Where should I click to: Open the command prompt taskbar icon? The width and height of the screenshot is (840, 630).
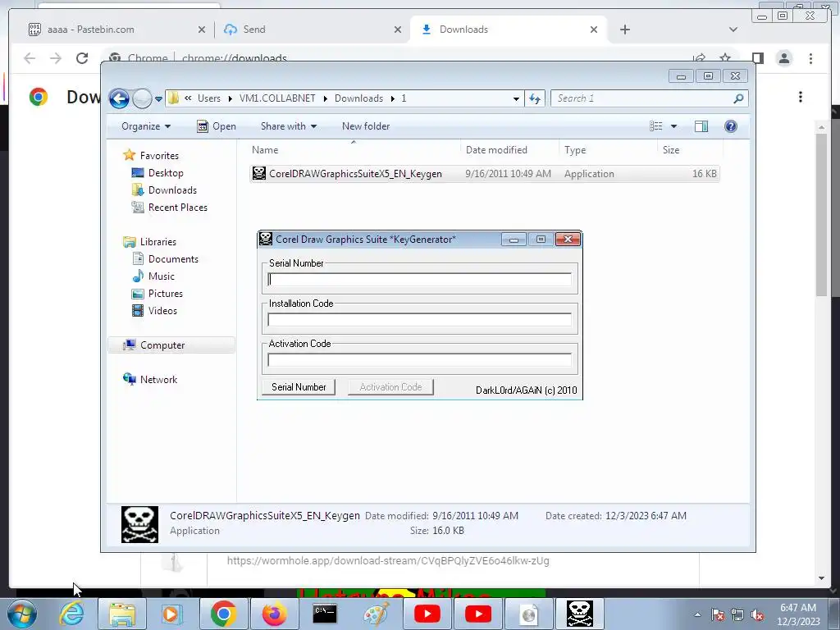point(325,614)
